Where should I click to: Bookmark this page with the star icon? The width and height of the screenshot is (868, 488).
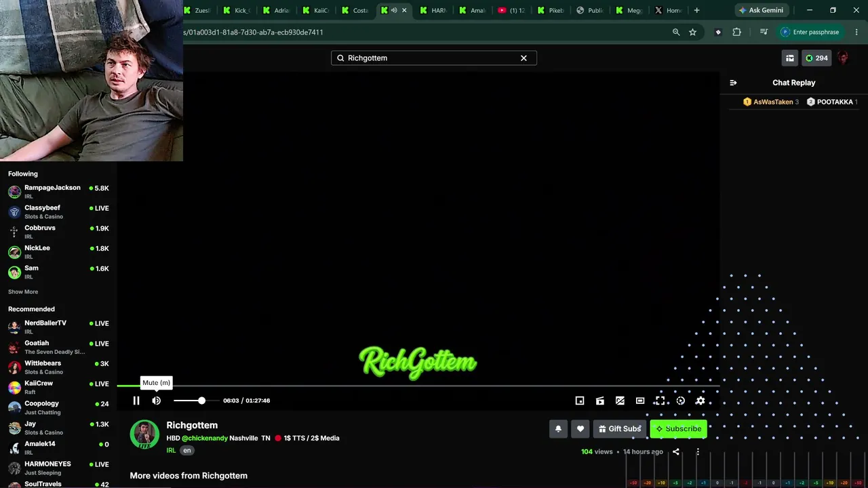692,32
